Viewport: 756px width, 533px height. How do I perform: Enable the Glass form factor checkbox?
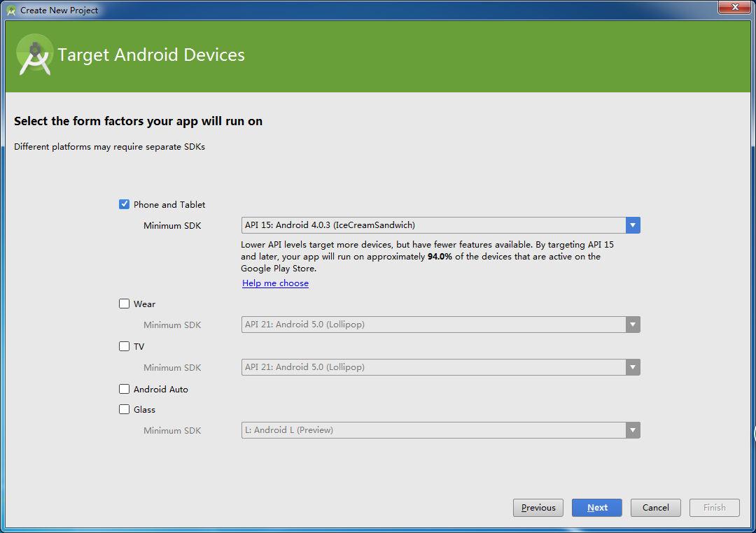(125, 409)
